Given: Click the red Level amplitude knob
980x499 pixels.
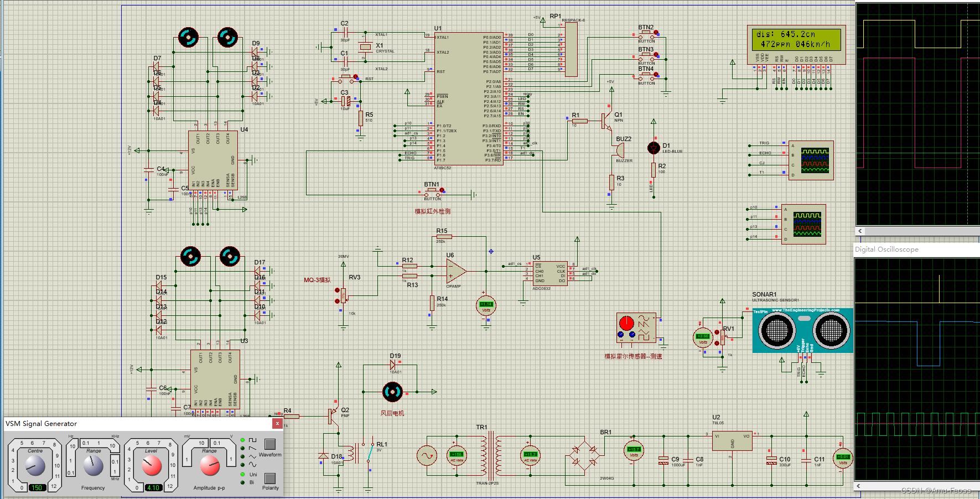Looking at the screenshot, I should click(x=152, y=465).
